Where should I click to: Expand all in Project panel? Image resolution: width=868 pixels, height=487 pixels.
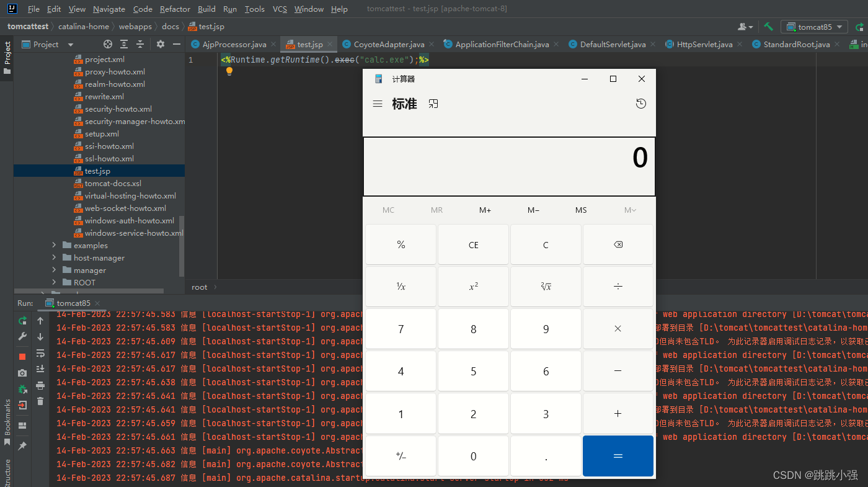[124, 44]
